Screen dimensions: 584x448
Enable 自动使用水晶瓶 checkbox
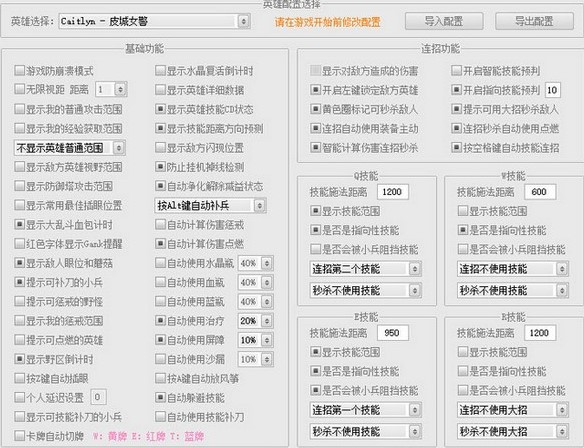pyautogui.click(x=160, y=263)
